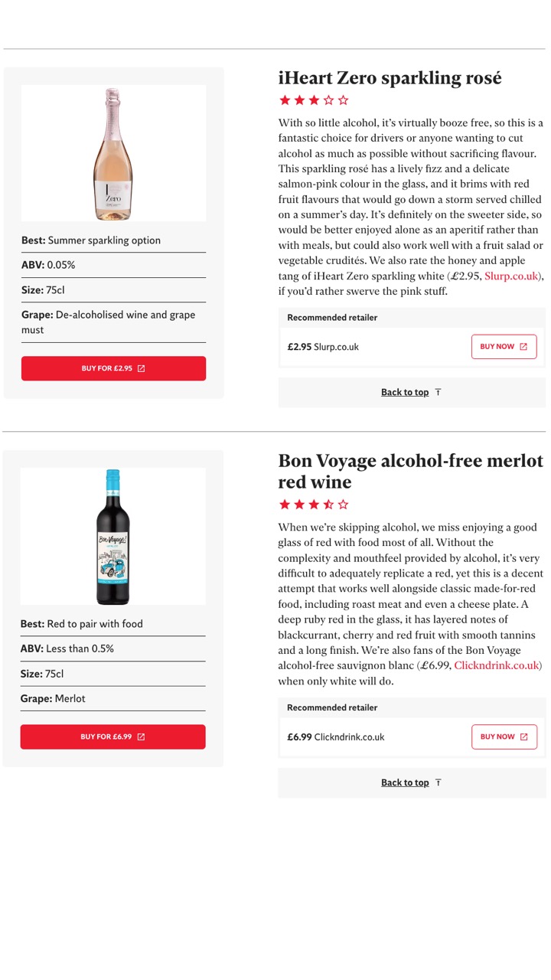Viewport: 551px width, 980px height.
Task: Click external link icon beside Clickndrink.co.uk Buy Now
Action: click(x=523, y=737)
